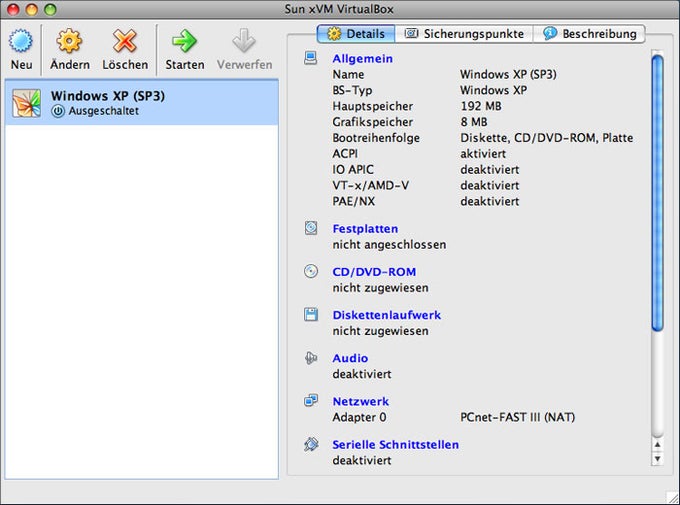Click 'nicht zugewiesen' under CD/DVD-ROM

(x=380, y=288)
